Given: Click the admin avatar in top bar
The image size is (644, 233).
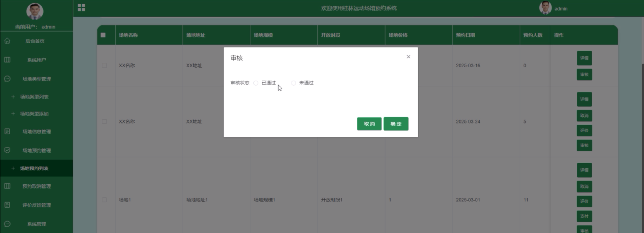Looking at the screenshot, I should [x=545, y=8].
